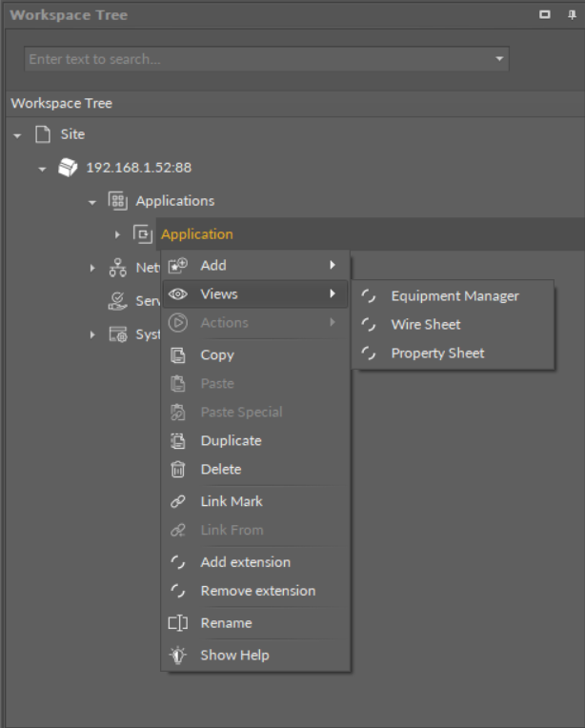Select Wire Sheet view
The height and width of the screenshot is (728, 585).
pos(425,324)
